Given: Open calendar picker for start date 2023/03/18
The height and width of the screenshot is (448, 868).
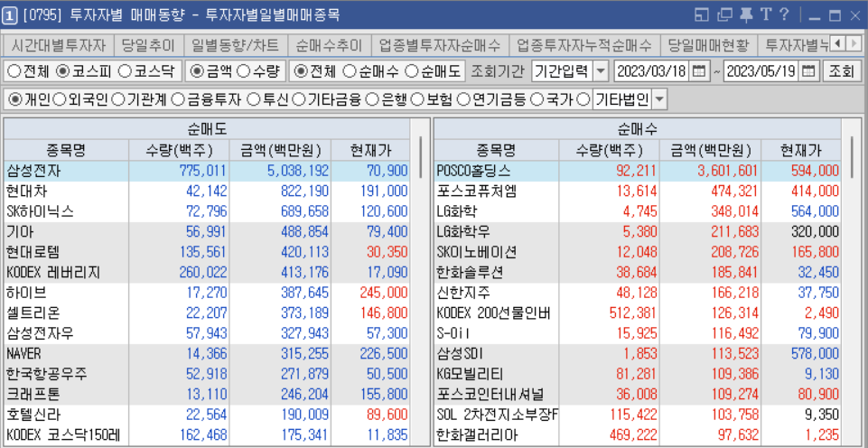Looking at the screenshot, I should click(x=700, y=70).
